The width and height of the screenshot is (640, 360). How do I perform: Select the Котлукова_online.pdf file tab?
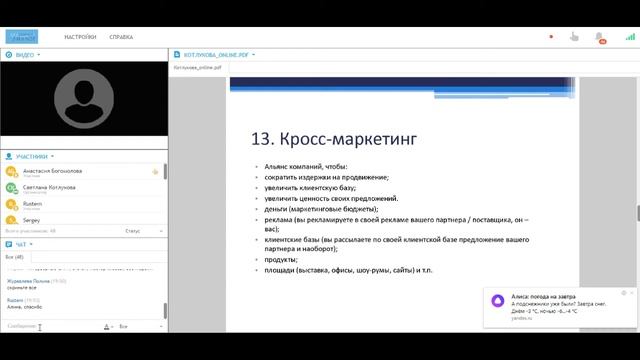[198, 67]
